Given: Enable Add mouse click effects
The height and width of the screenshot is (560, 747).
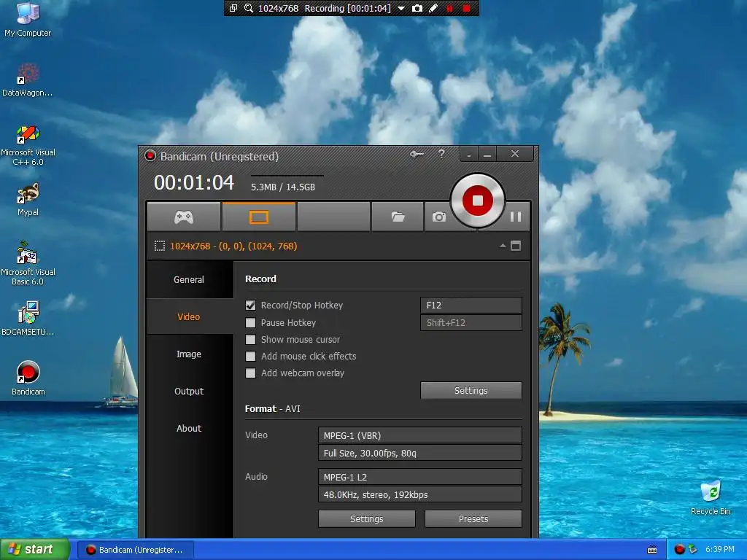Looking at the screenshot, I should pyautogui.click(x=250, y=356).
